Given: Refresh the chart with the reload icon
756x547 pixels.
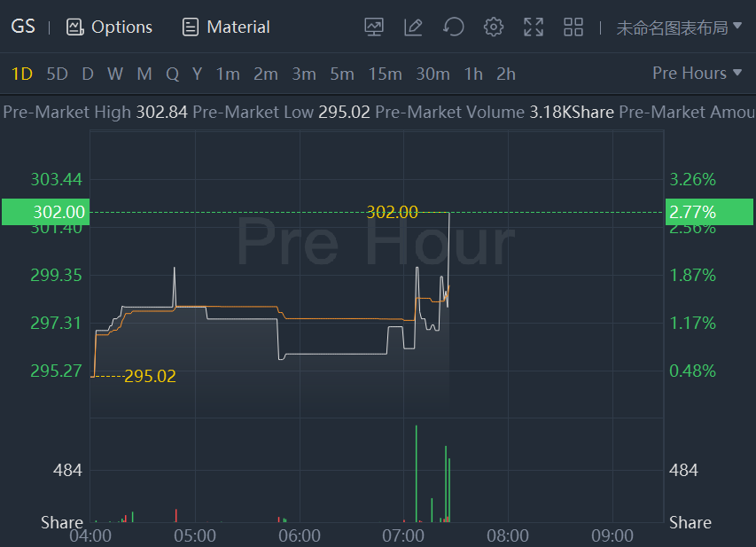Looking at the screenshot, I should (454, 27).
